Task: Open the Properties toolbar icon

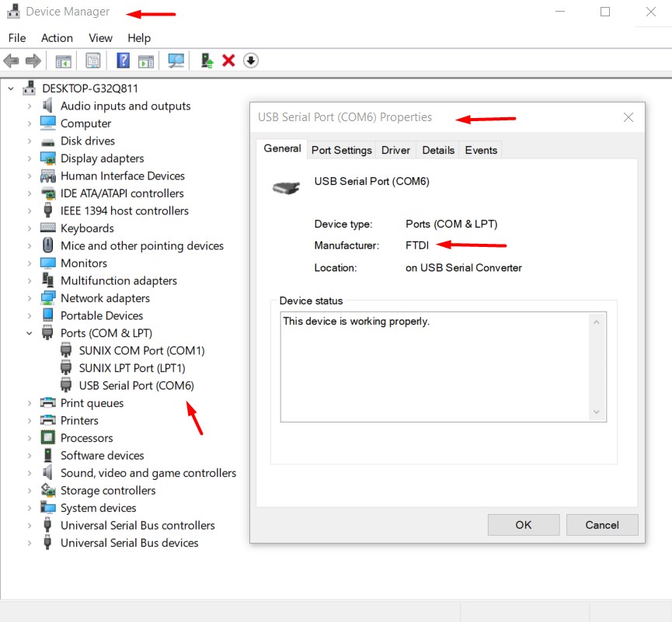Action: click(x=93, y=61)
